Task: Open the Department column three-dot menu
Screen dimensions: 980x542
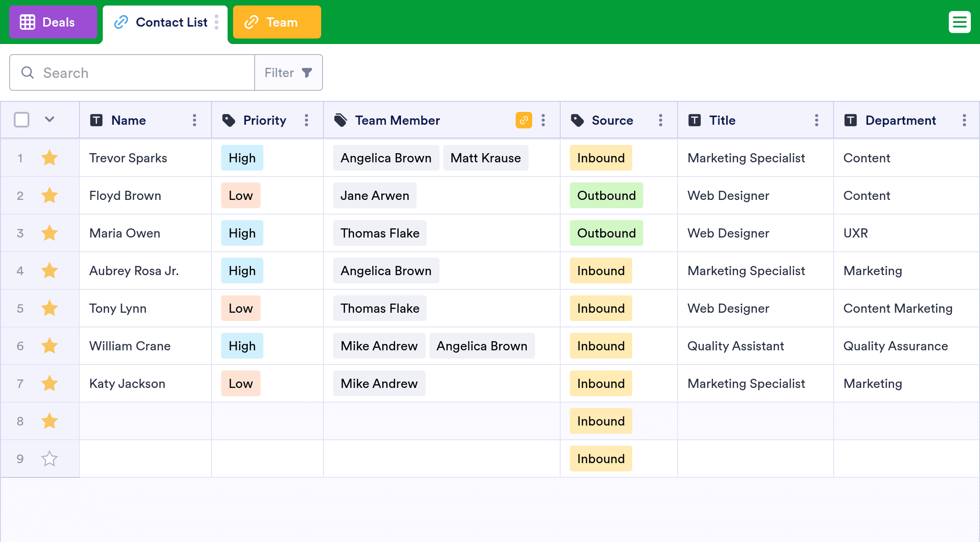Action: pos(964,120)
